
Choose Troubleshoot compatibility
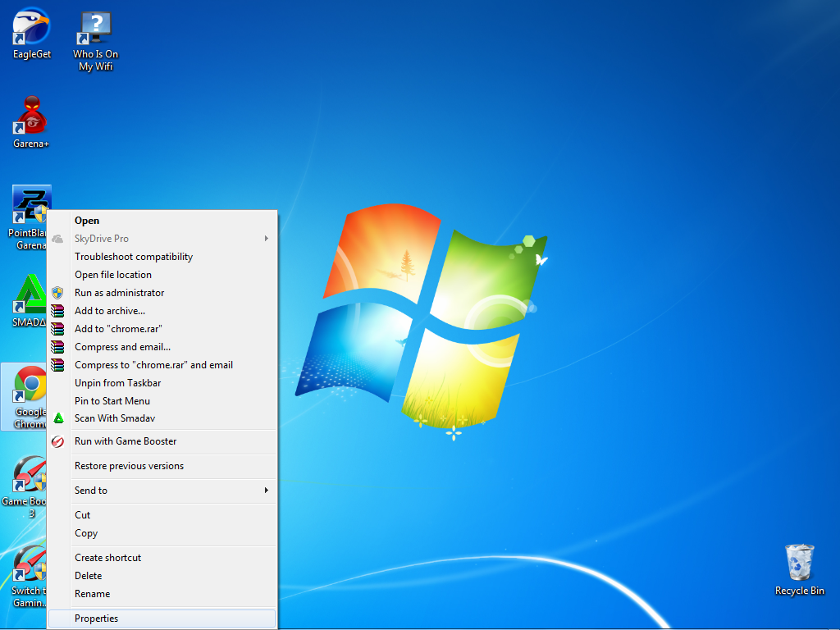[162, 257]
